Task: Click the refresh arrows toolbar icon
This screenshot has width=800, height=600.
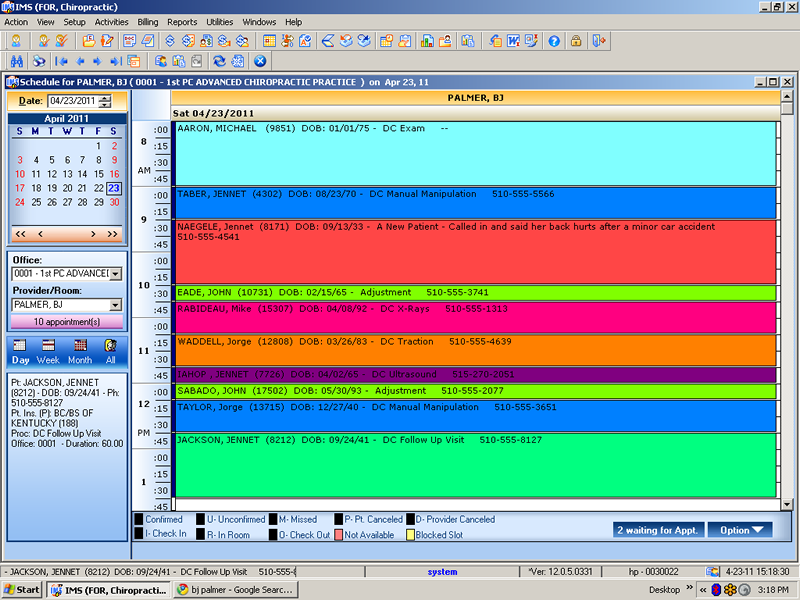Action: pyautogui.click(x=219, y=61)
